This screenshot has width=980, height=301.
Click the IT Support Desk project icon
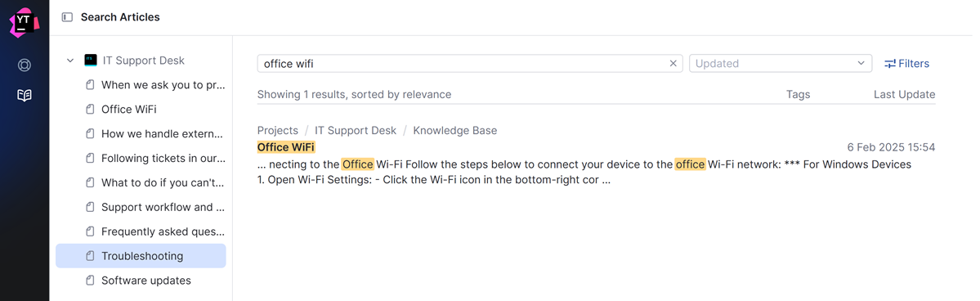[91, 60]
